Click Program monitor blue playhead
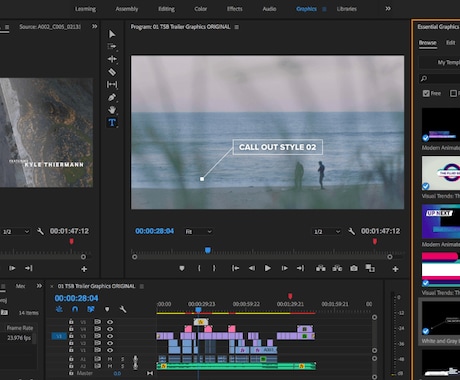Screen dimensions: 460x380 pyautogui.click(x=208, y=250)
